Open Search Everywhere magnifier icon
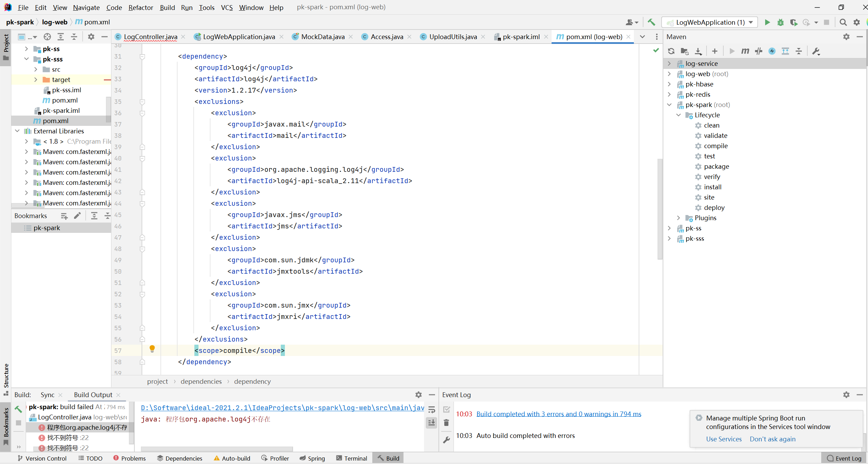The image size is (868, 464). click(x=843, y=22)
